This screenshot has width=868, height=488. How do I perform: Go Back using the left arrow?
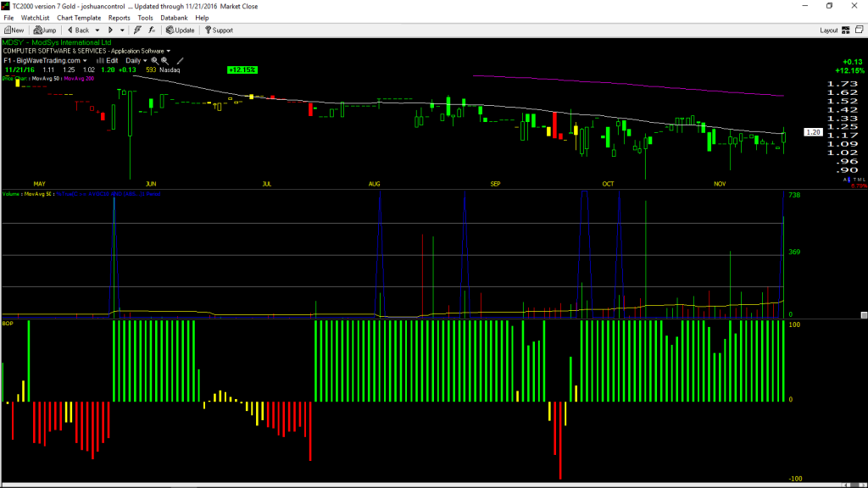[x=78, y=30]
